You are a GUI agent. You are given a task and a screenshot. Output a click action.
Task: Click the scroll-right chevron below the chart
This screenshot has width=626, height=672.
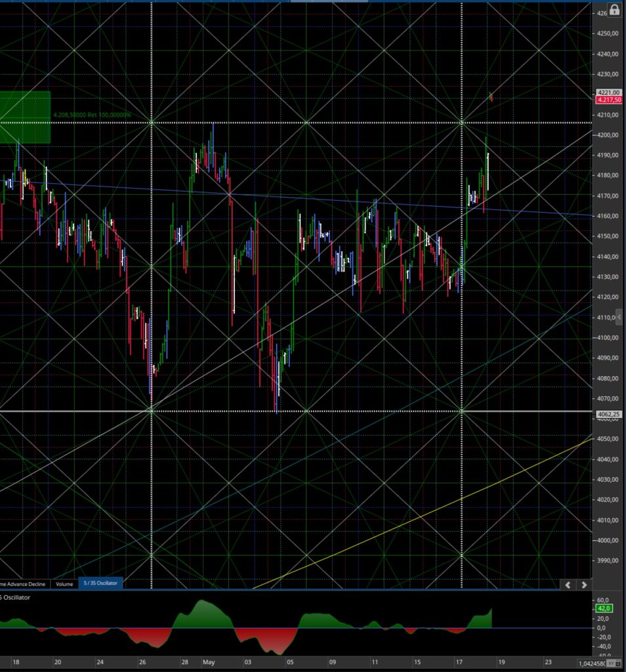(x=584, y=585)
